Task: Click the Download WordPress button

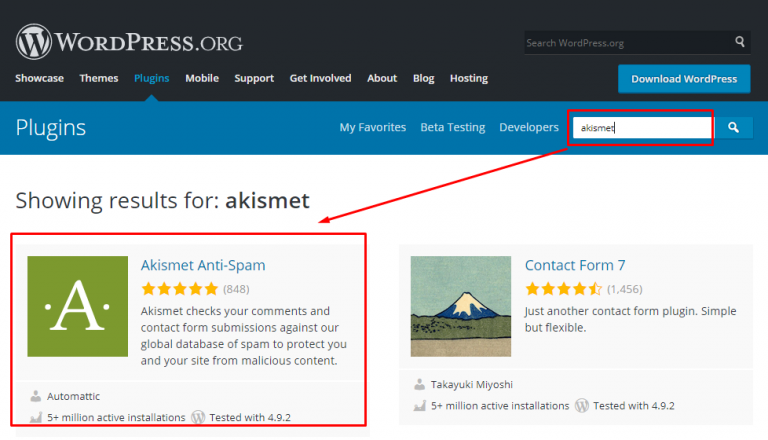Action: pyautogui.click(x=684, y=79)
